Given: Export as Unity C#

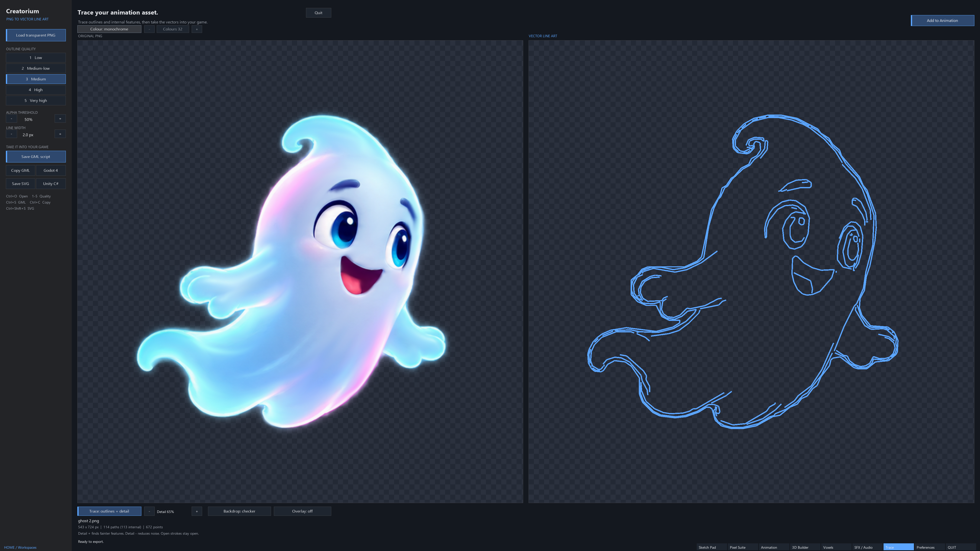Looking at the screenshot, I should [51, 184].
